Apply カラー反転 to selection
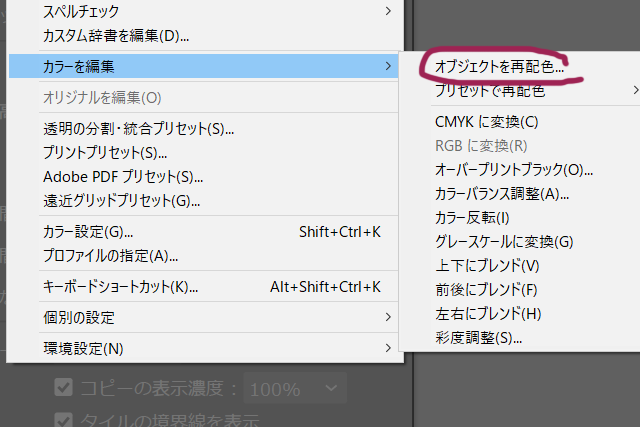Viewport: 640px width, 427px height. click(473, 218)
